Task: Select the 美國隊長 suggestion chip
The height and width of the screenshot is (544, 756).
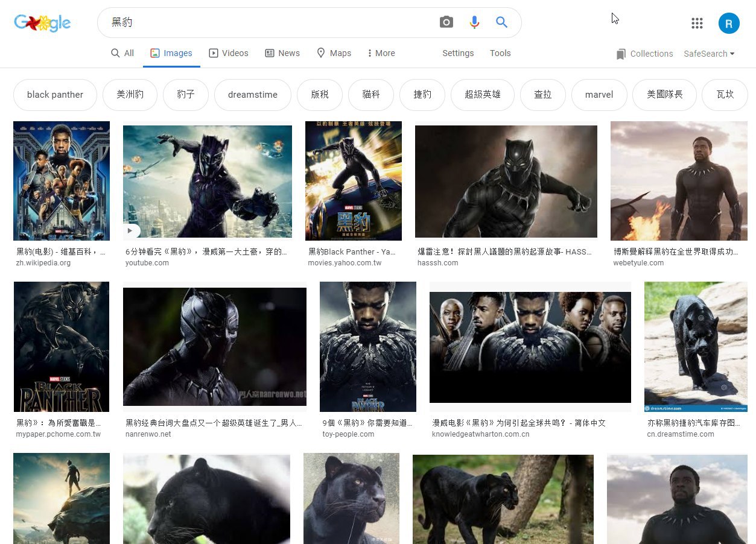Action: tap(664, 95)
